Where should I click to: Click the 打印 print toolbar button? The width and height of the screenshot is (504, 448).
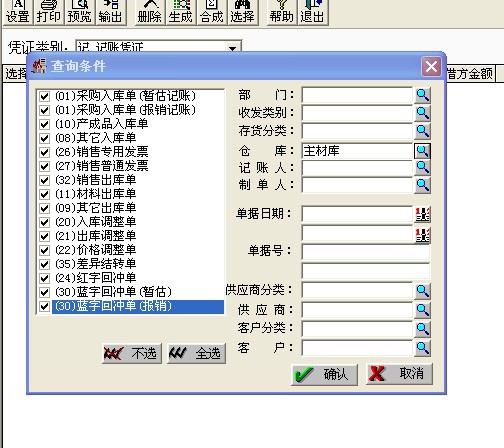[x=48, y=12]
